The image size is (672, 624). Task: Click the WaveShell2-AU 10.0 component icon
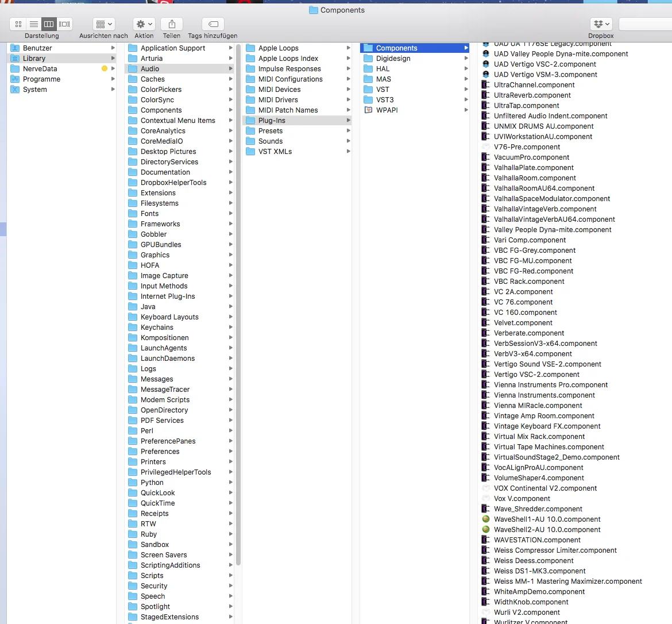(485, 529)
